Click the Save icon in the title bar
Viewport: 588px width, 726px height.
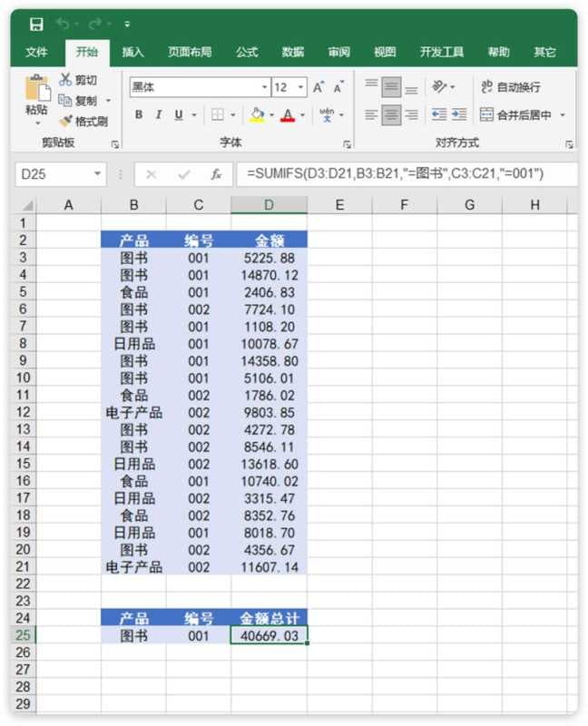pyautogui.click(x=36, y=25)
